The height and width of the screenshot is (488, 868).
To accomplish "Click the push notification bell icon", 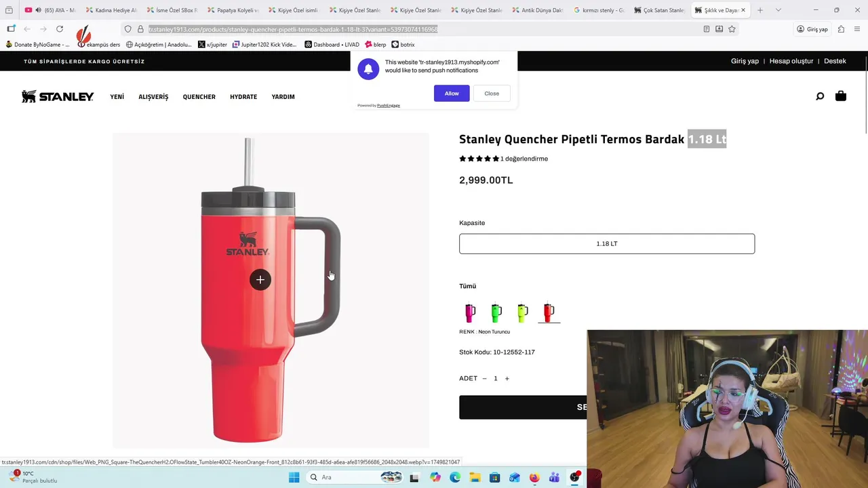I will click(368, 69).
